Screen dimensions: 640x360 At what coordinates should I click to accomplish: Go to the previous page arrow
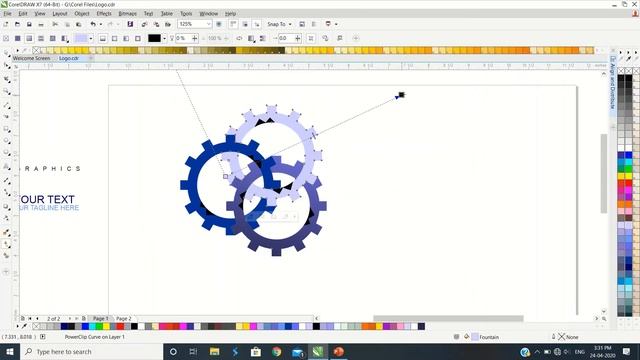point(38,318)
